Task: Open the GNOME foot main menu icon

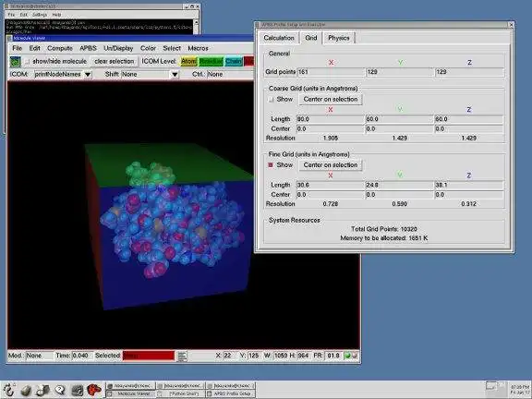Action: (9, 390)
